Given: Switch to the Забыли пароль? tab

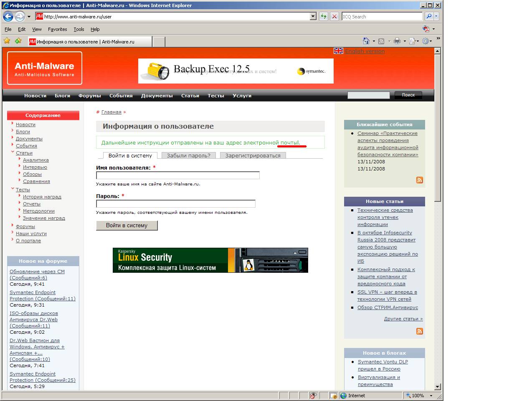Looking at the screenshot, I should pos(189,155).
